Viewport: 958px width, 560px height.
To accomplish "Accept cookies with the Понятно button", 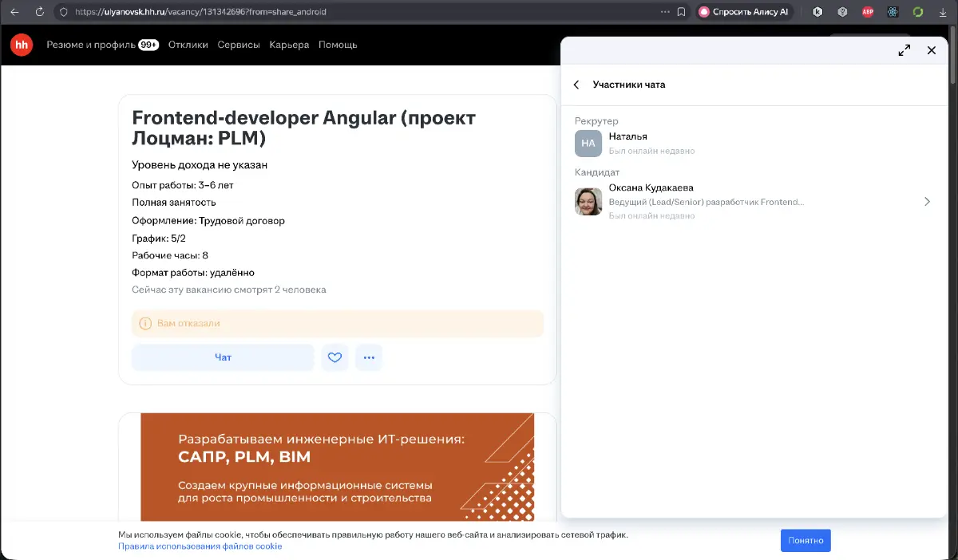I will coord(806,540).
